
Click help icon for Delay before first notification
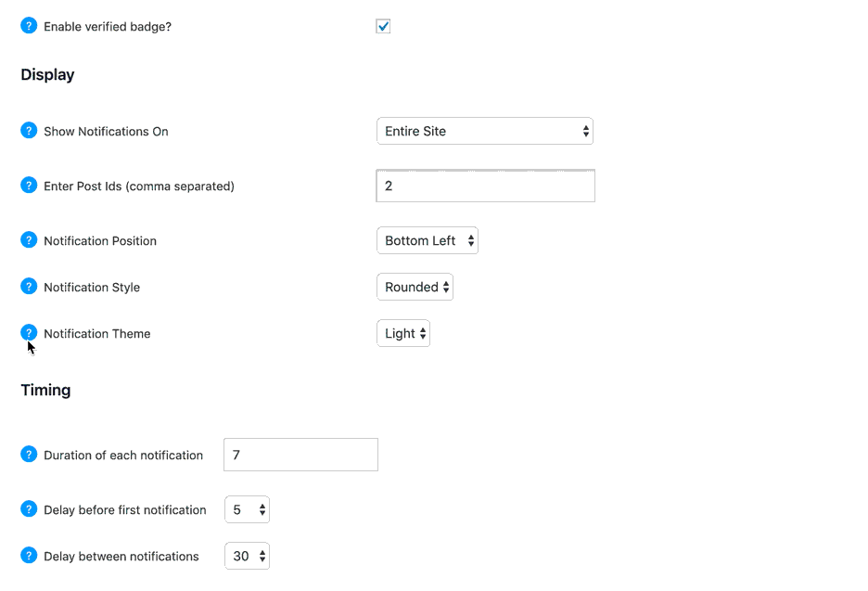coord(29,509)
